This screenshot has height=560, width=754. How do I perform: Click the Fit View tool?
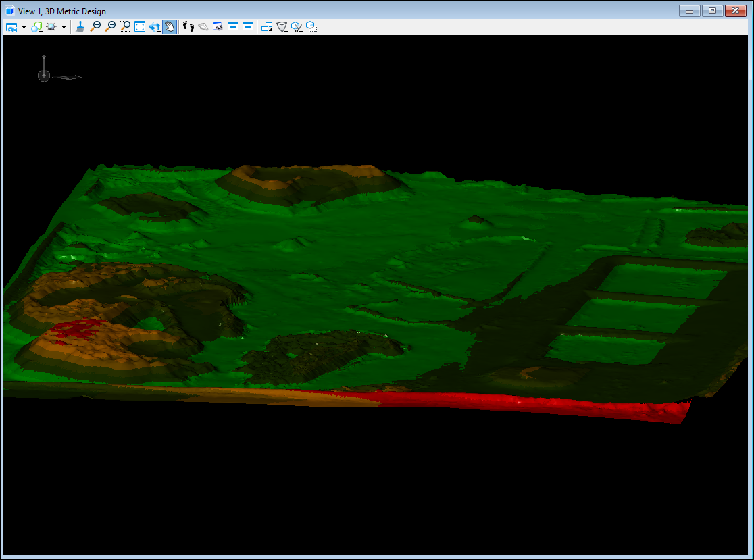click(x=140, y=27)
